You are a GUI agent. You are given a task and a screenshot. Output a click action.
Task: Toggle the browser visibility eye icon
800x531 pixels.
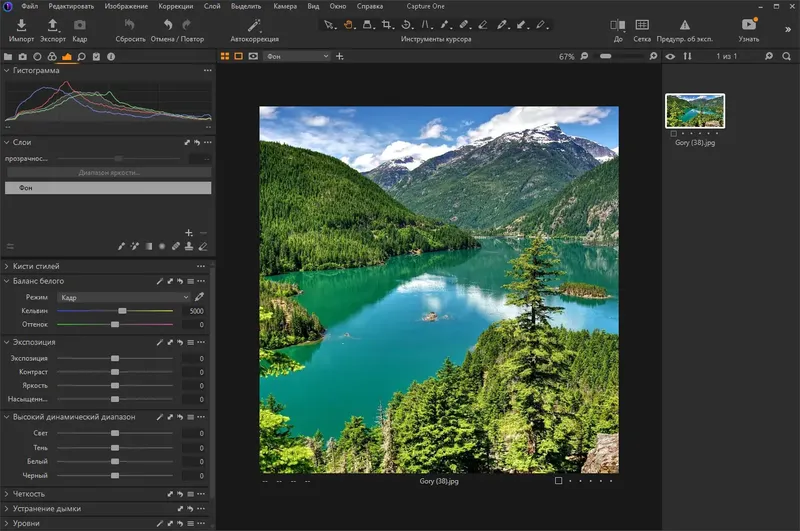pos(670,56)
